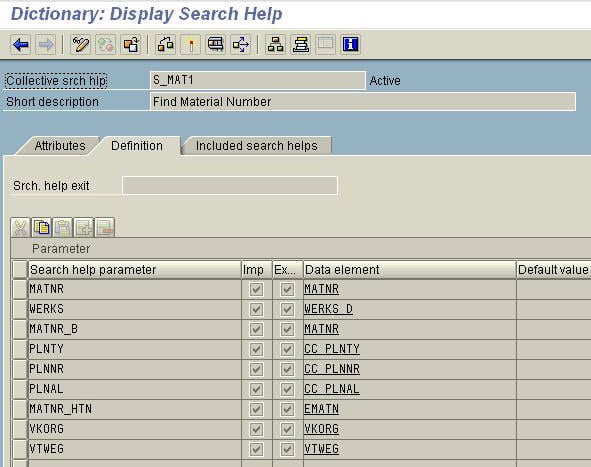Viewport: 591px width, 467px height.
Task: Click the Paste icon above parameter table
Action: (x=63, y=228)
